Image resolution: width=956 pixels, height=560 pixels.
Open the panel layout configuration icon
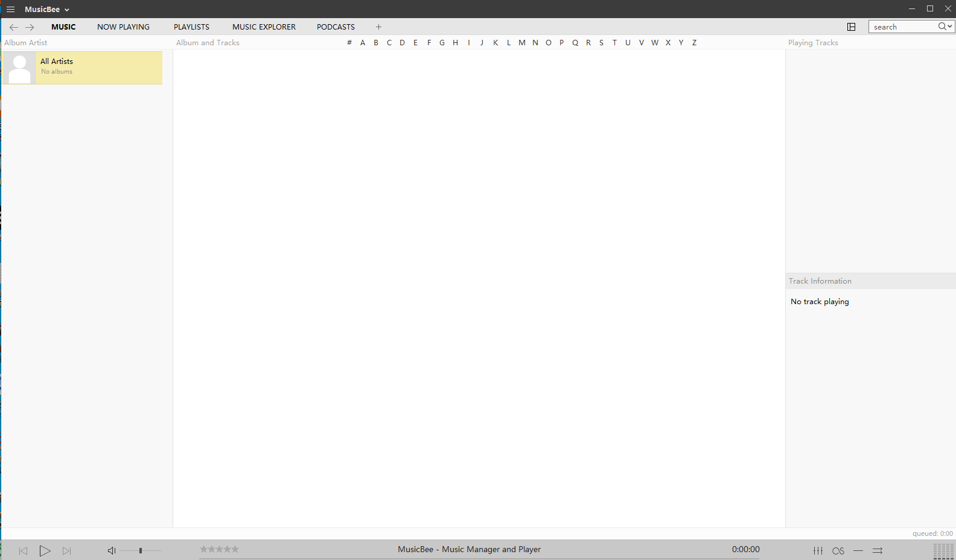[x=852, y=27]
